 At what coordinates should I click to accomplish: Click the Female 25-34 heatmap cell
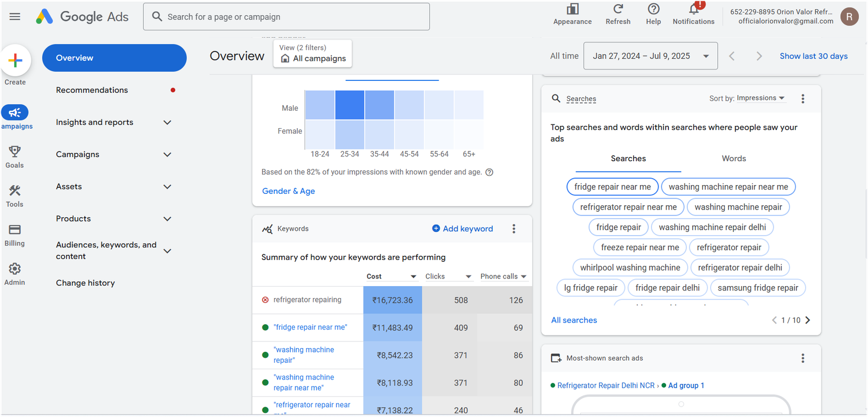pyautogui.click(x=350, y=135)
